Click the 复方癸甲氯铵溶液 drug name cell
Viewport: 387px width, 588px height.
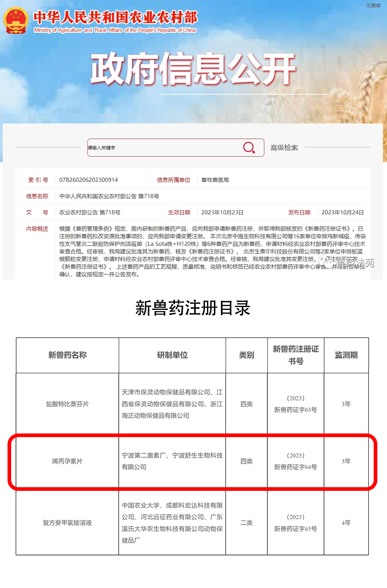(x=67, y=523)
